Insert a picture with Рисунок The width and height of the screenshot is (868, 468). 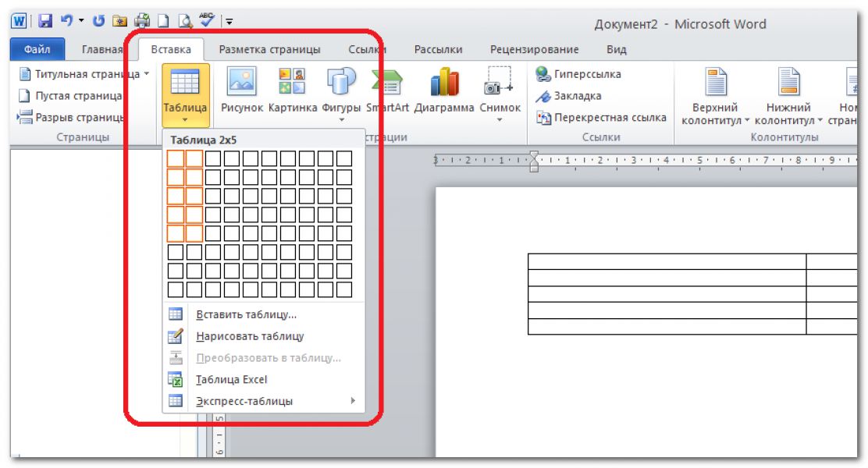pyautogui.click(x=242, y=91)
